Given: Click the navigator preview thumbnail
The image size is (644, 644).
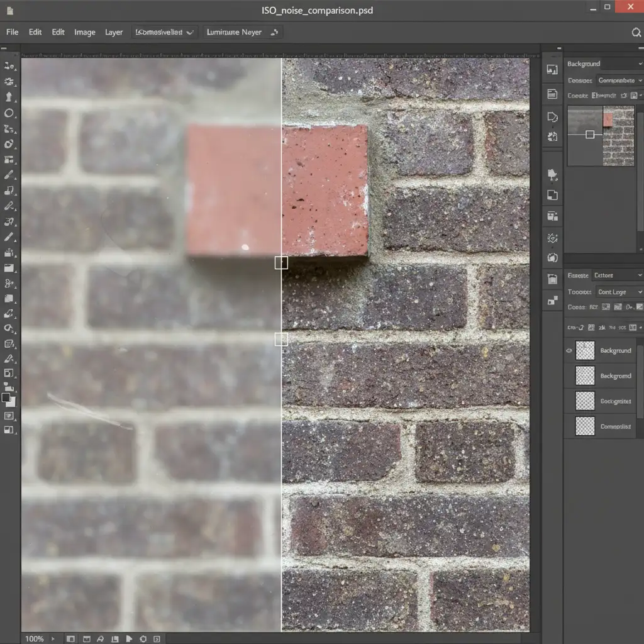Looking at the screenshot, I should click(x=601, y=136).
